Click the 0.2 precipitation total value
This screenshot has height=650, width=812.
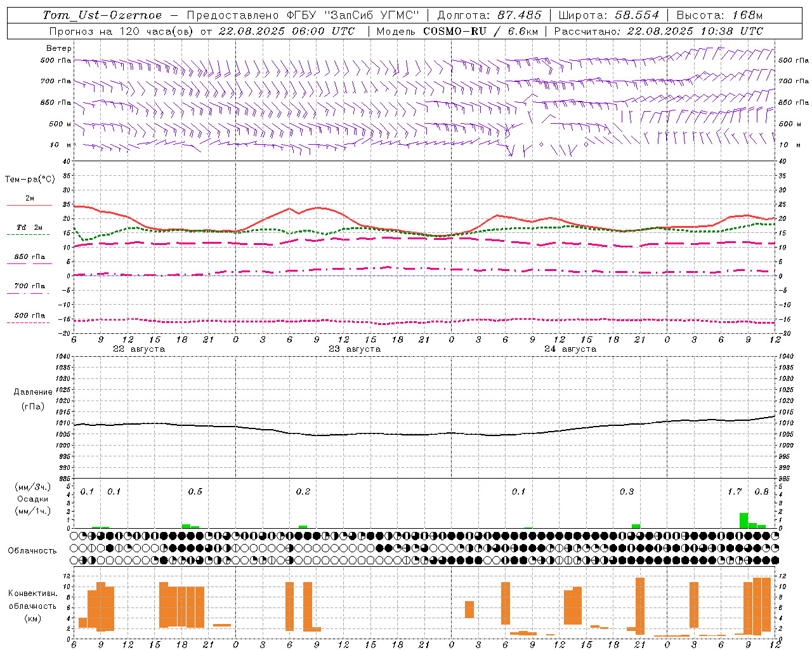pyautogui.click(x=303, y=492)
